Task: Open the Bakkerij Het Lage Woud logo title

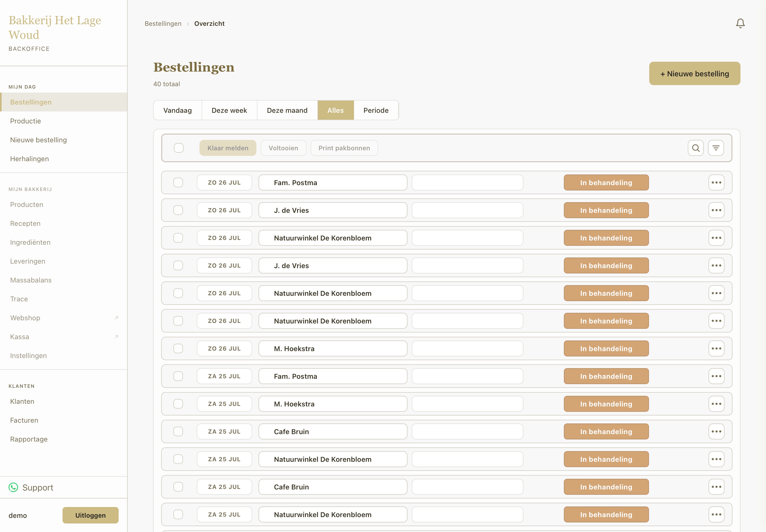Action: [55, 27]
